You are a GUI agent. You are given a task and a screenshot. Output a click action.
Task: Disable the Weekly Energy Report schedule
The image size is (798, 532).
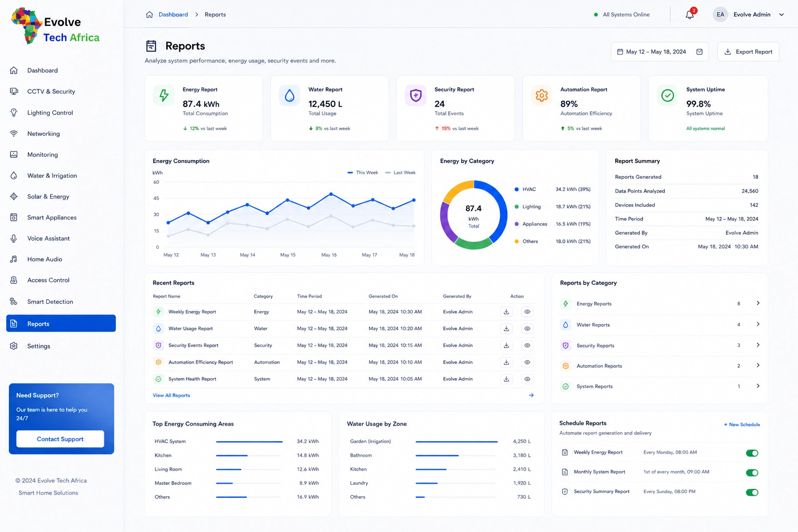752,453
